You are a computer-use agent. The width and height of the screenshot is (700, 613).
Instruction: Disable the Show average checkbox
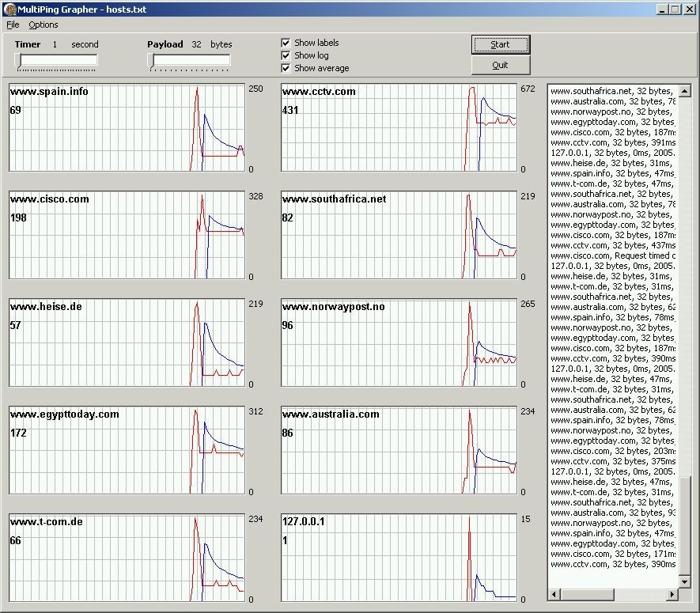(x=286, y=68)
